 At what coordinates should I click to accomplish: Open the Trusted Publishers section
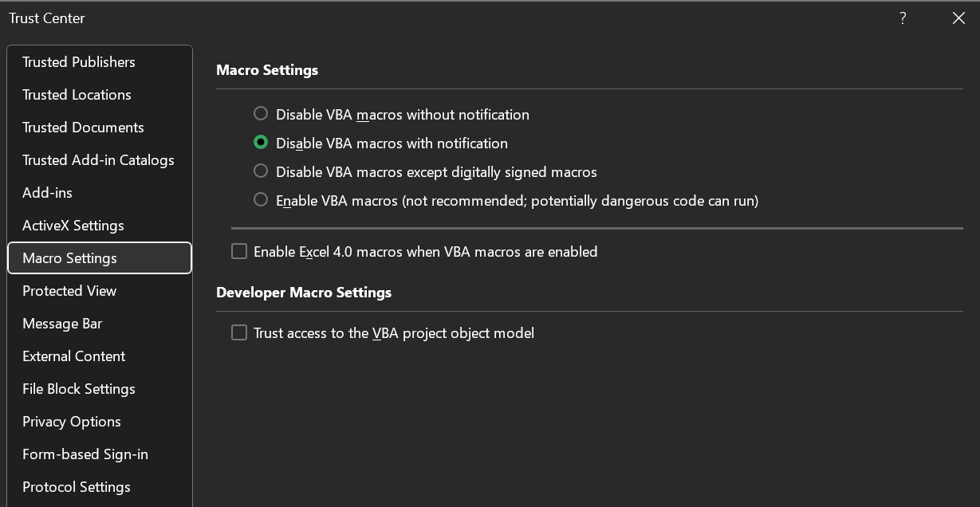click(78, 62)
